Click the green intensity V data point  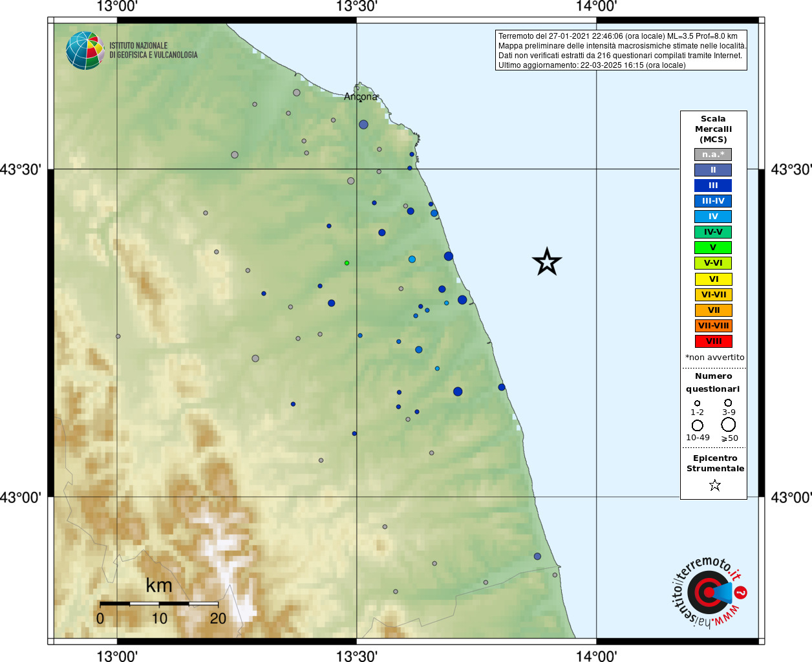click(x=347, y=263)
